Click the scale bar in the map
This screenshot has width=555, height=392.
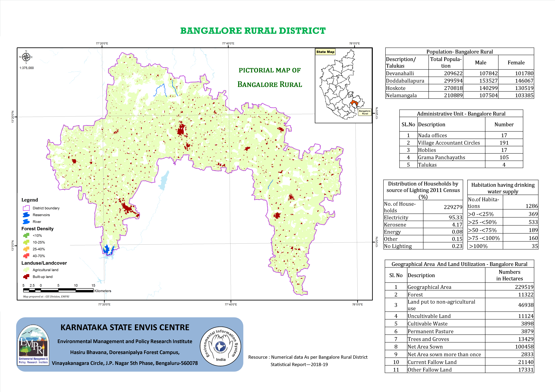58,290
